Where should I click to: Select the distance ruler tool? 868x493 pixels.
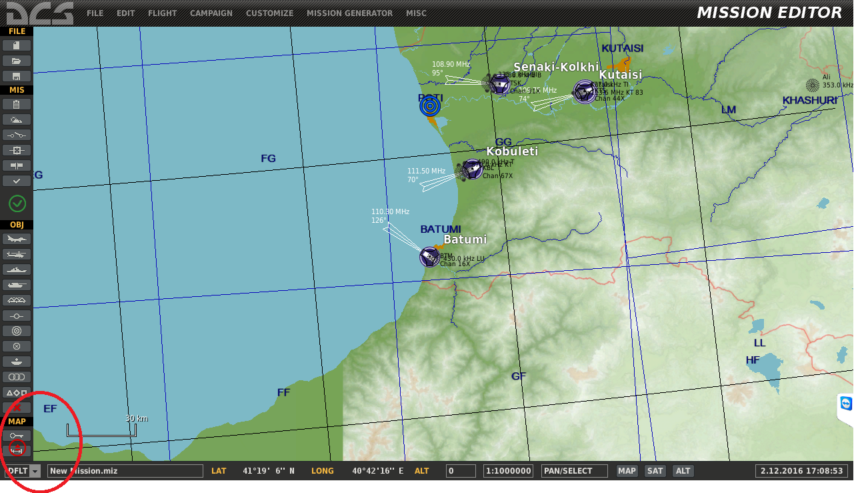coord(17,450)
